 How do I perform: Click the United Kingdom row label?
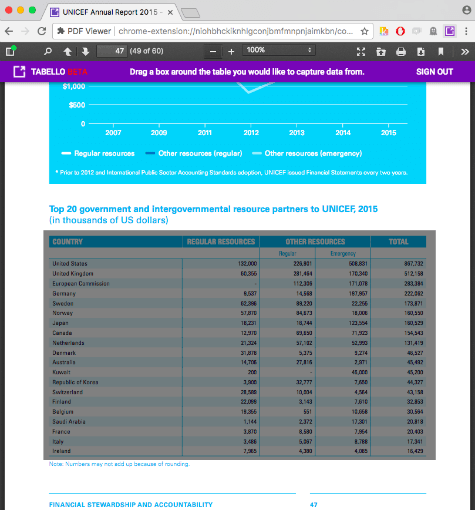click(x=73, y=274)
